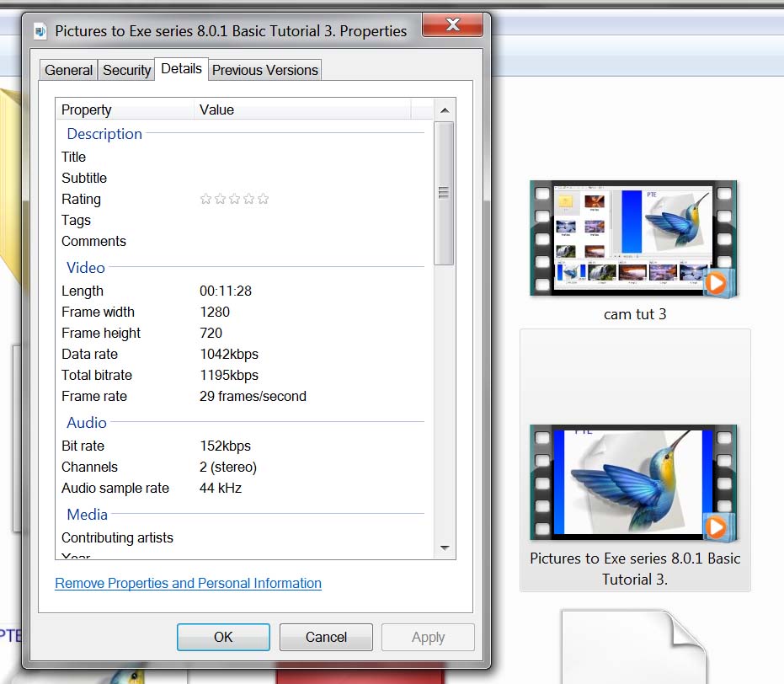784x684 pixels.
Task: Select the Details tab
Action: (x=182, y=68)
